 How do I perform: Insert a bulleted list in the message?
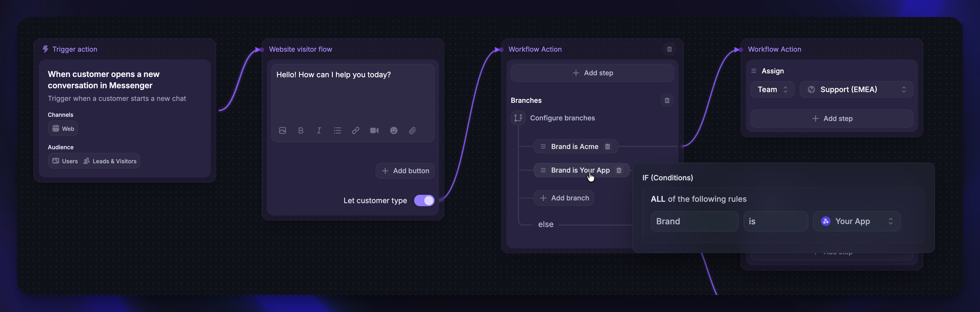coord(338,130)
